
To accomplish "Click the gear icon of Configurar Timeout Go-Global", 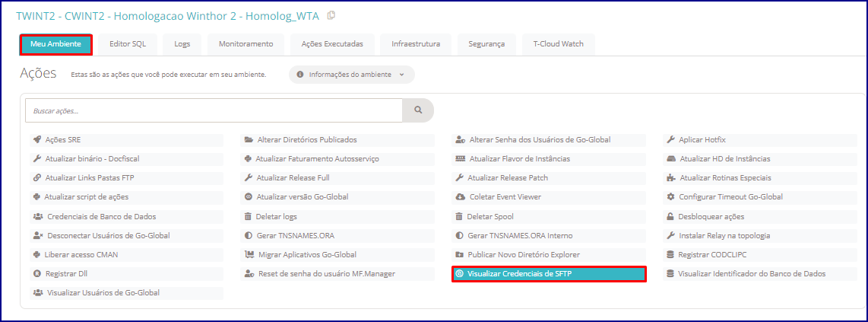I will pyautogui.click(x=670, y=196).
